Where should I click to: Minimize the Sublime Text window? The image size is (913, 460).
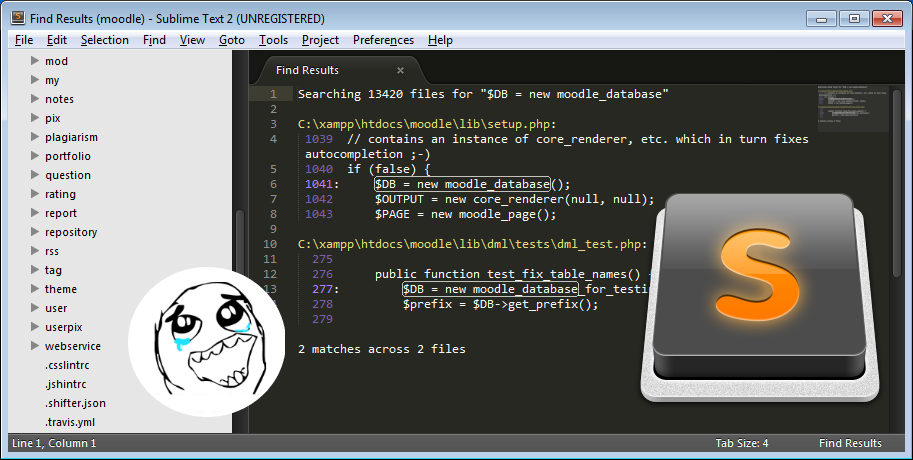822,19
